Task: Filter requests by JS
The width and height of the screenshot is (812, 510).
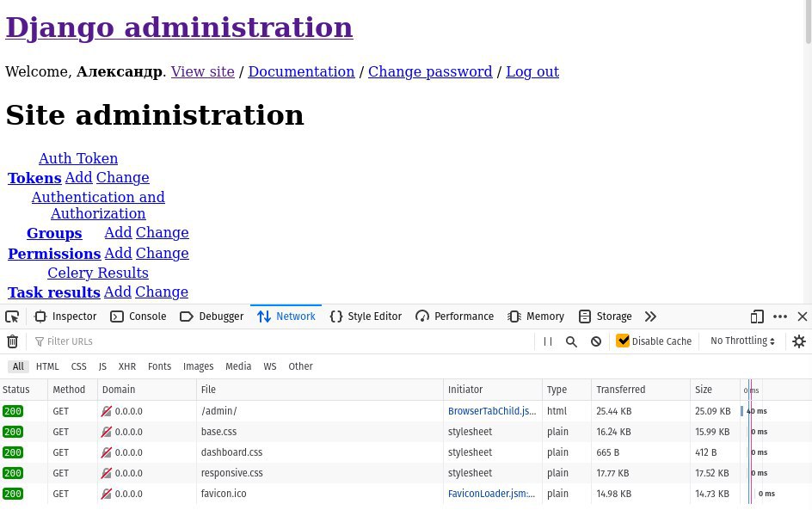Action: (102, 366)
